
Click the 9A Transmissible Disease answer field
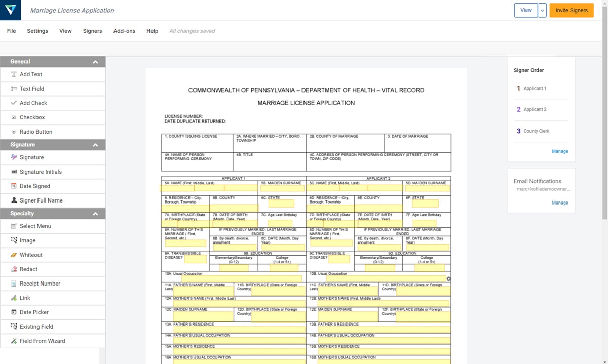195,259
